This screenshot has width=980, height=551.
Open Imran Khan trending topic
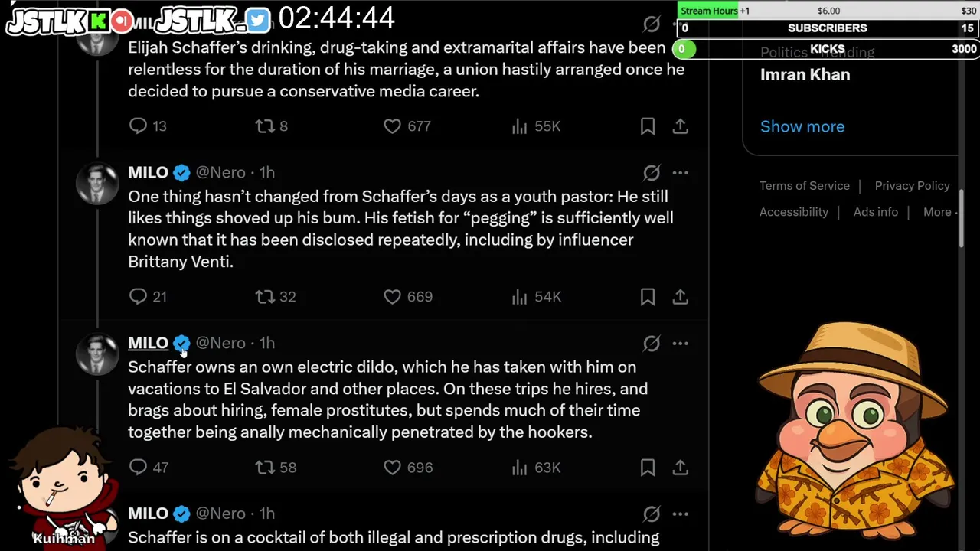(805, 75)
